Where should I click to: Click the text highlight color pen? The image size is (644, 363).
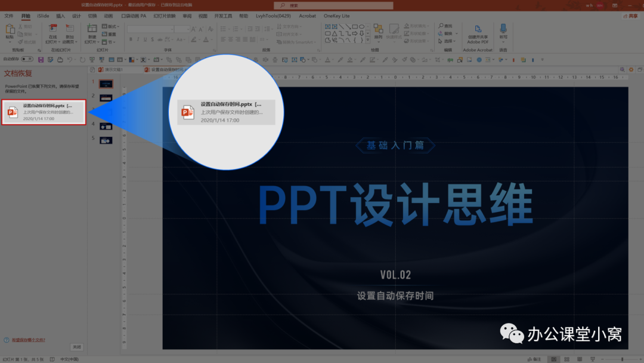[x=194, y=39]
